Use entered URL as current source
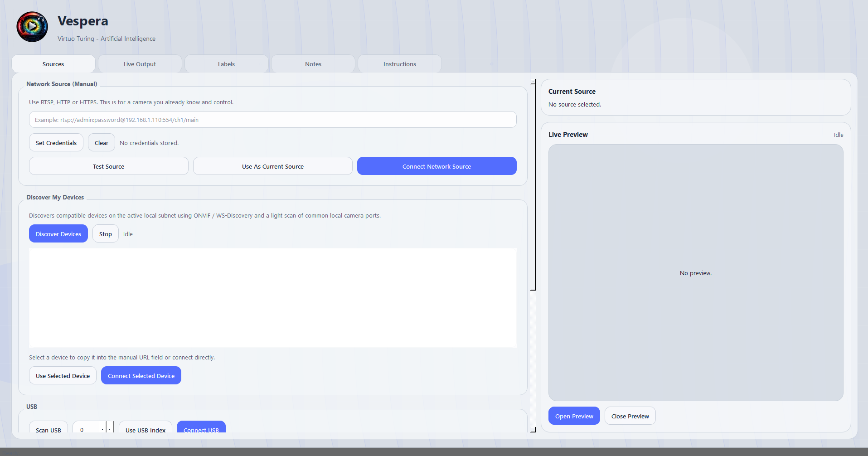868x456 pixels. [272, 166]
